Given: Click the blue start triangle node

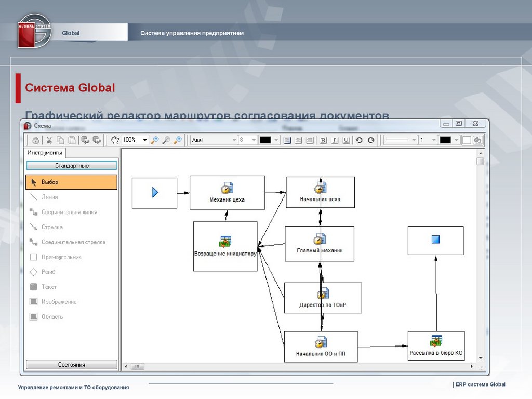Looking at the screenshot, I should (x=154, y=193).
